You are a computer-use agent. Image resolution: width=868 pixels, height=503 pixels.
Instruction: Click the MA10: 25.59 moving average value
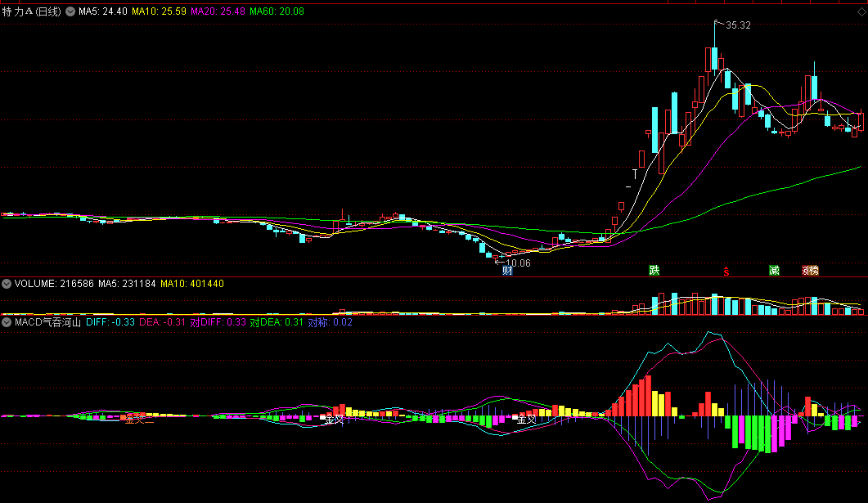159,11
